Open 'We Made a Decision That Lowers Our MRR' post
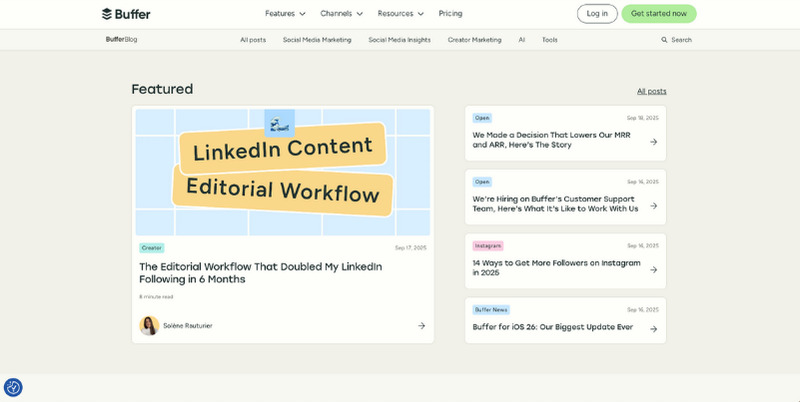This screenshot has width=800, height=402. [552, 140]
